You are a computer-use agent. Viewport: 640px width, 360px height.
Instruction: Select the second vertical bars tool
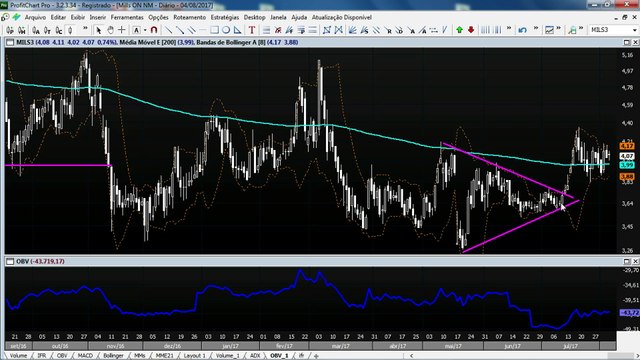point(497,30)
